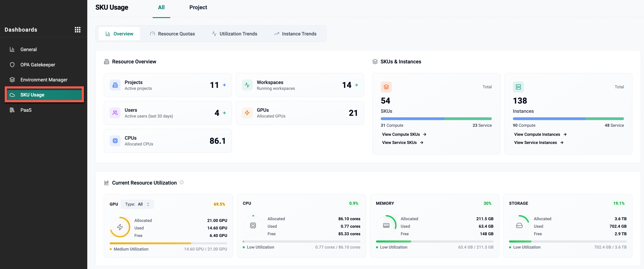The width and height of the screenshot is (644, 269).
Task: Click the Workspaces activity pulse icon
Action: tap(247, 85)
